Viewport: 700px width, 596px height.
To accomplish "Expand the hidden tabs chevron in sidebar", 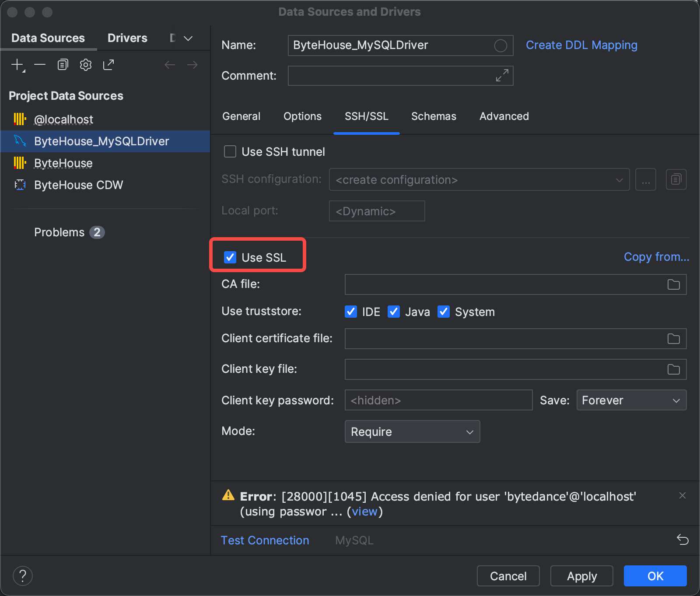I will pyautogui.click(x=188, y=39).
